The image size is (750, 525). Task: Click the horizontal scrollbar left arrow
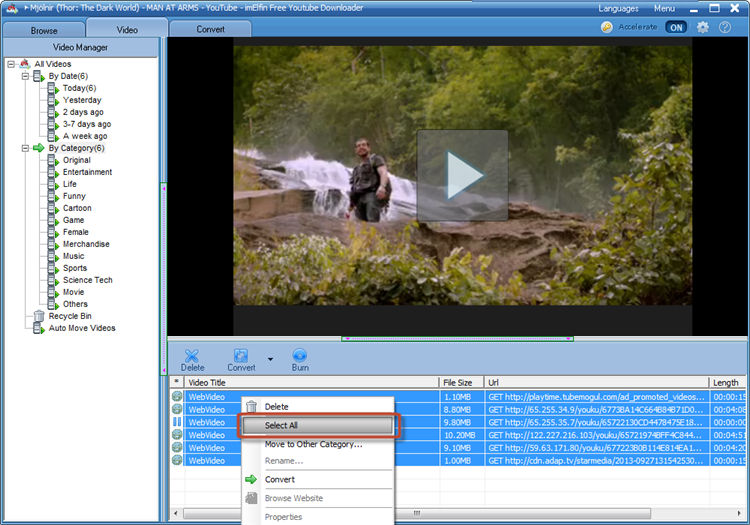176,513
